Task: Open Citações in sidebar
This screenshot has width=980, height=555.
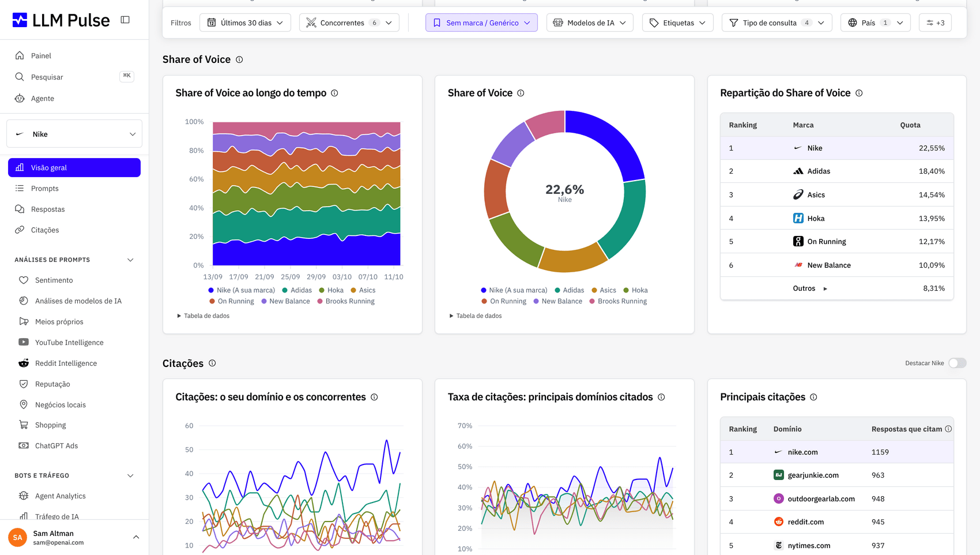Action: point(74,230)
